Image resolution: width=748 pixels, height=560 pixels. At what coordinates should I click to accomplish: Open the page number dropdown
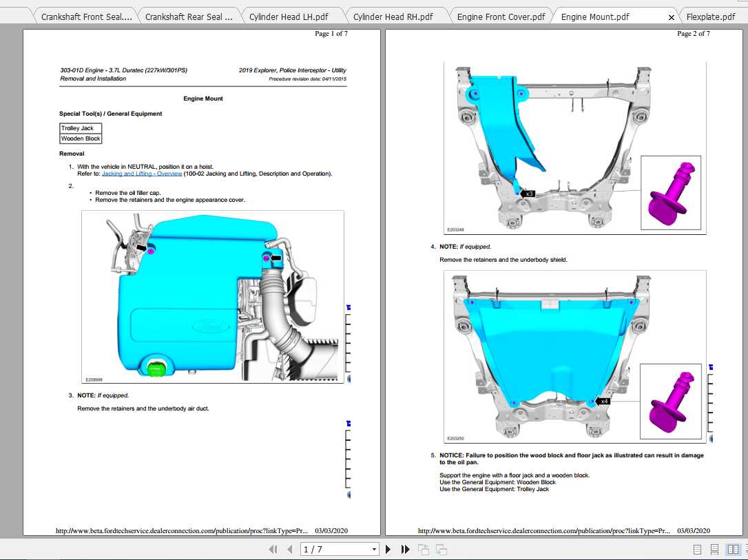coord(374,549)
